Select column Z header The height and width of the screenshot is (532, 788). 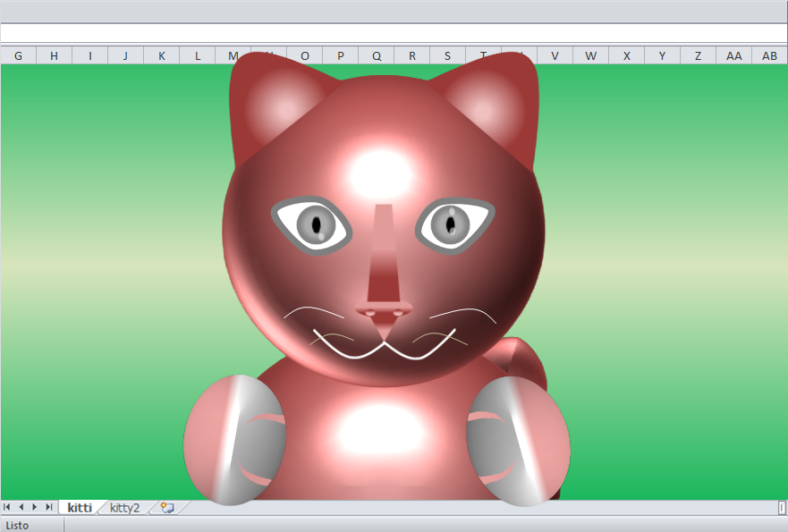[x=698, y=55]
